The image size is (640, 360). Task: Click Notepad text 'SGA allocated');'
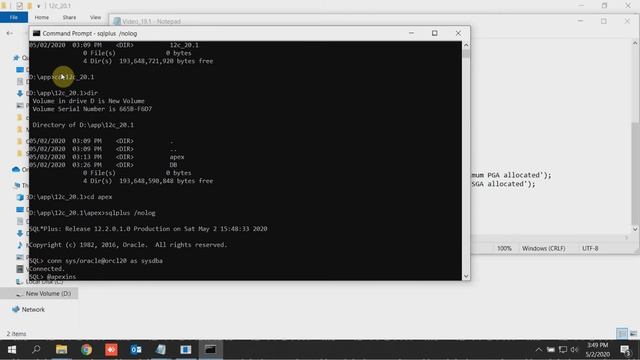point(504,184)
